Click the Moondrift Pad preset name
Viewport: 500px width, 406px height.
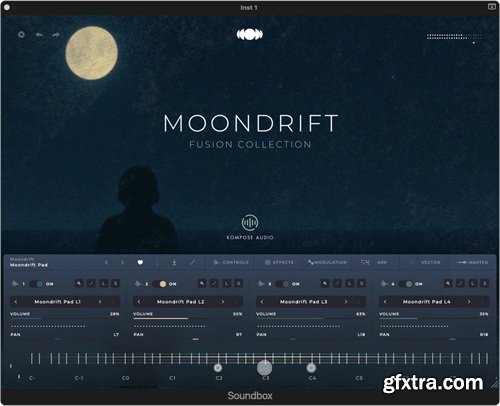29,265
